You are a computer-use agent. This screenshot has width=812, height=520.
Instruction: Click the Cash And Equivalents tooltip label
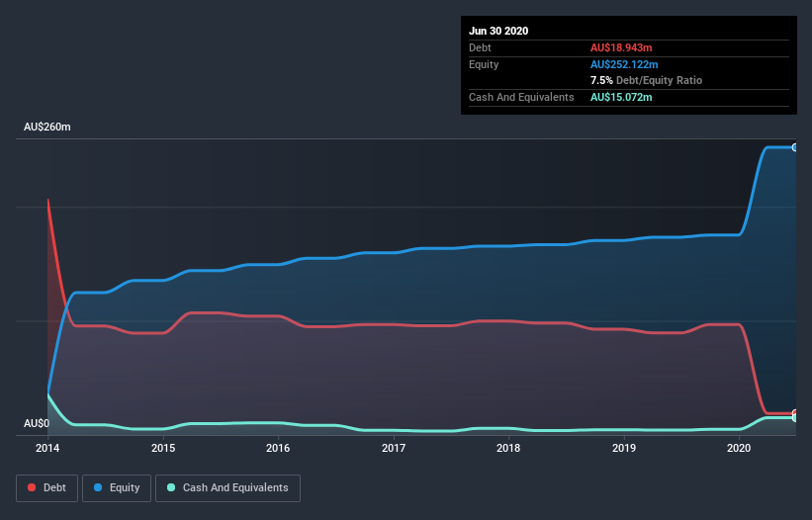[x=521, y=97]
